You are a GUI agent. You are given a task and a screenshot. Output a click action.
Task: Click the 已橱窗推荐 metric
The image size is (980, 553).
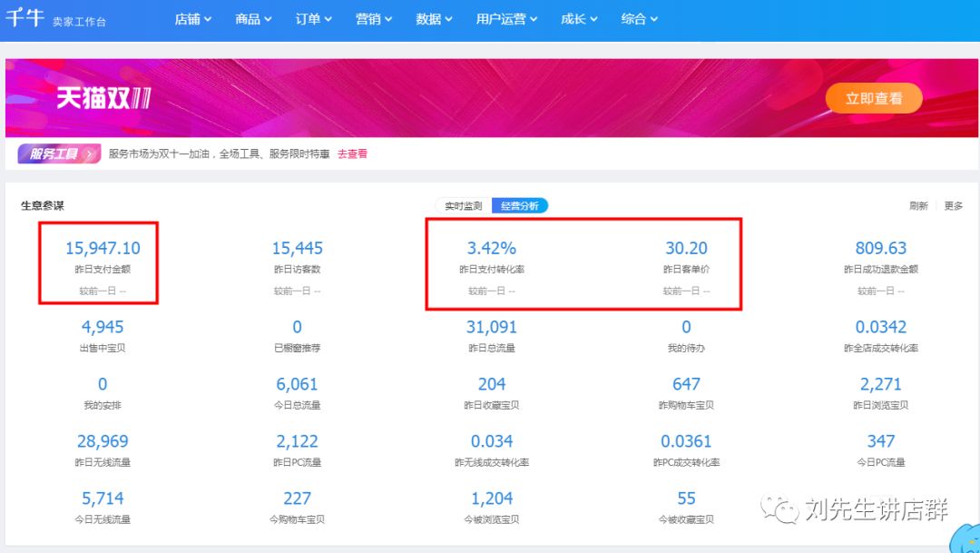point(297,335)
